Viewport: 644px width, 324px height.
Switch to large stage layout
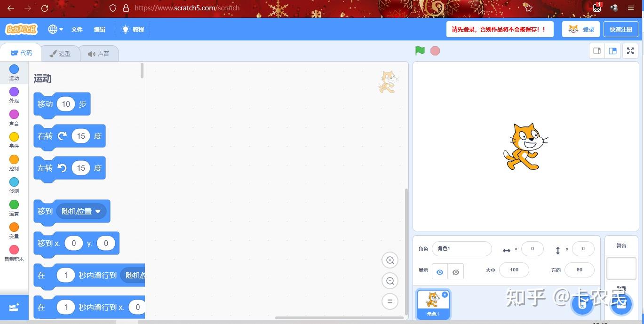click(612, 51)
